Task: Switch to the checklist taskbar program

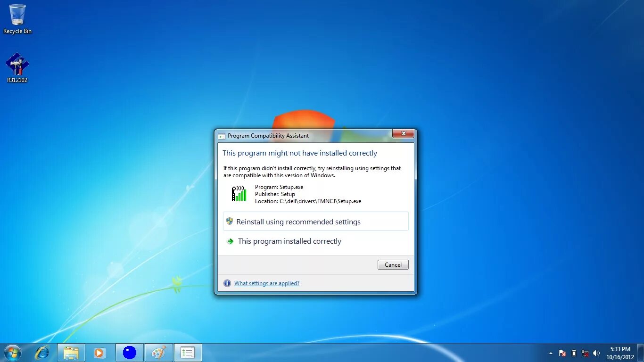Action: point(188,353)
